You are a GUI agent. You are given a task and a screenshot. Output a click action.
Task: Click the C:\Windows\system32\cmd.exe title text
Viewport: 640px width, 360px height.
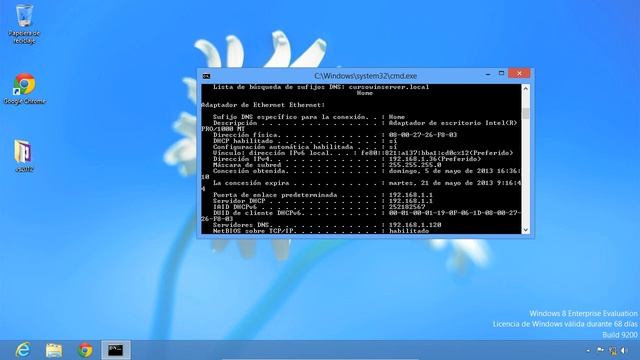(365, 76)
